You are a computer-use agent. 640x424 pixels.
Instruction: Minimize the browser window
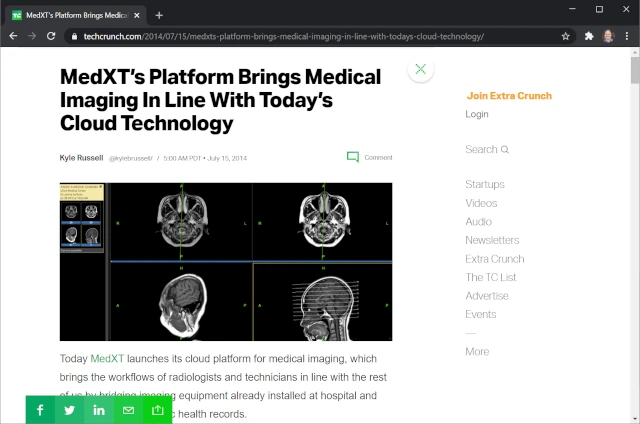pyautogui.click(x=572, y=9)
